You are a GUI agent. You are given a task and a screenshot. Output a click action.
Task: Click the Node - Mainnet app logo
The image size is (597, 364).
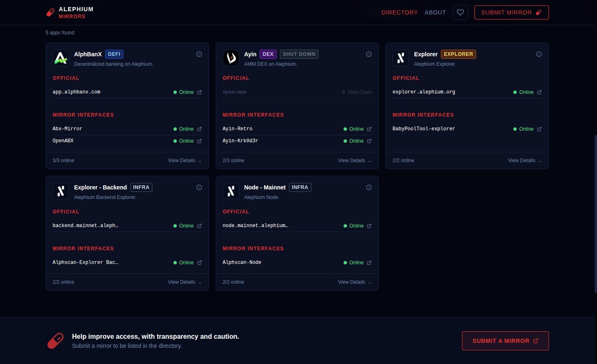pyautogui.click(x=231, y=191)
